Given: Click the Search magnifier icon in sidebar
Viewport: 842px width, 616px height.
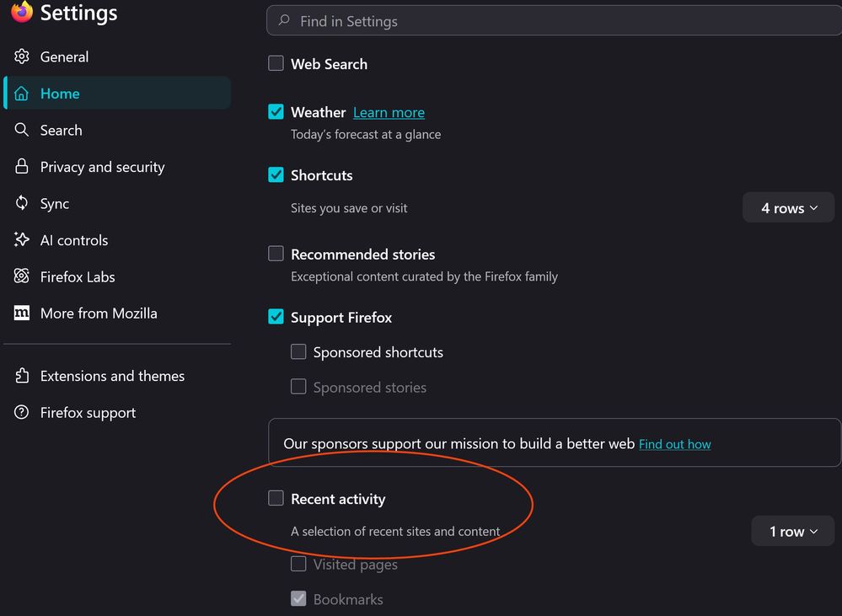Looking at the screenshot, I should (x=21, y=130).
